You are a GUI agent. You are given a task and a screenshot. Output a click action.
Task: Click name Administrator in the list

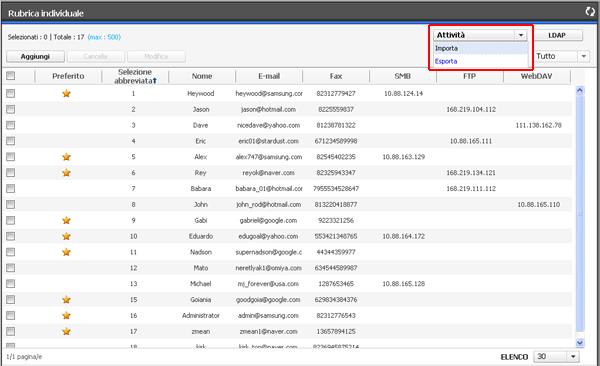(x=201, y=316)
